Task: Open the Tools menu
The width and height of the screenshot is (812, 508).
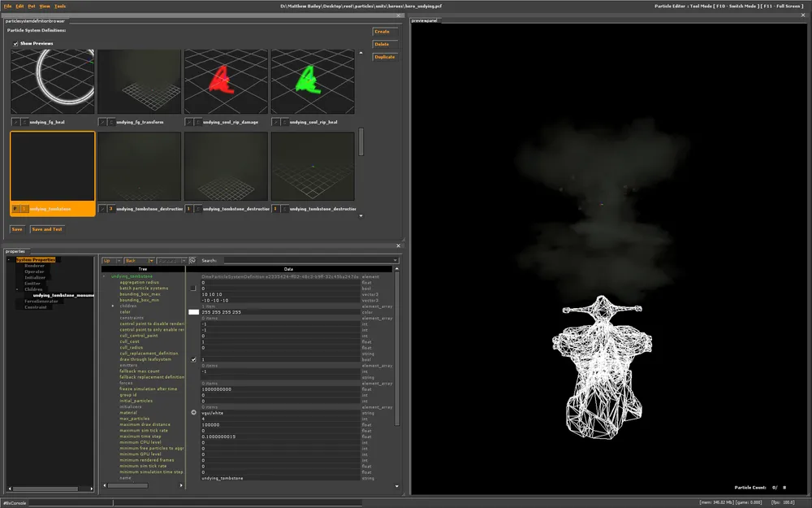Action: pos(60,6)
